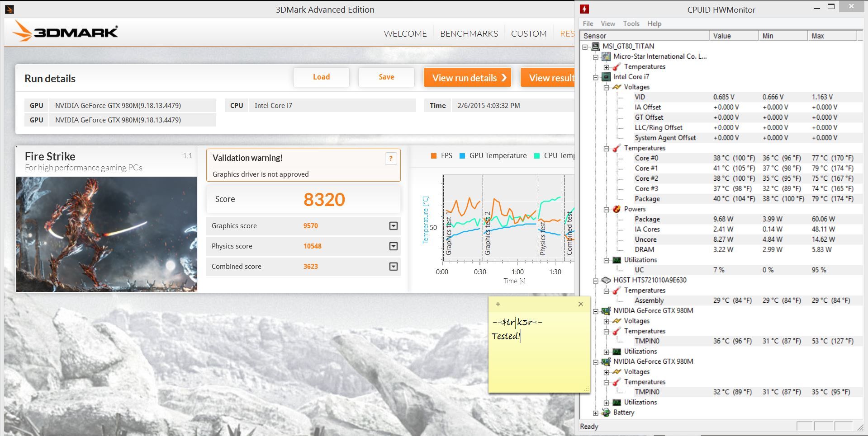Expand second GTX 980M Voltages node
Screen dimensions: 868x436
click(606, 372)
